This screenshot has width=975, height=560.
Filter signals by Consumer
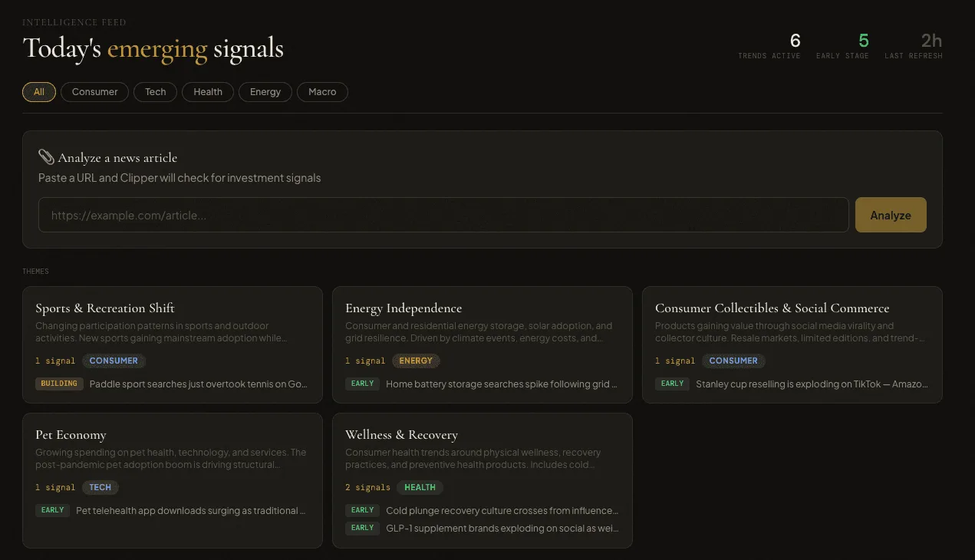[x=95, y=92]
